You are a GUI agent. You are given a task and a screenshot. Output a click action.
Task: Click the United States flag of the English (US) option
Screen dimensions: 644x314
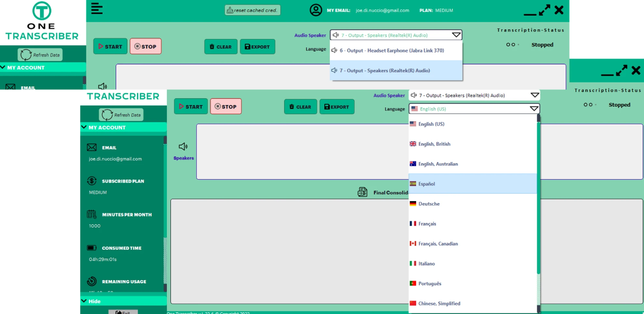click(413, 124)
